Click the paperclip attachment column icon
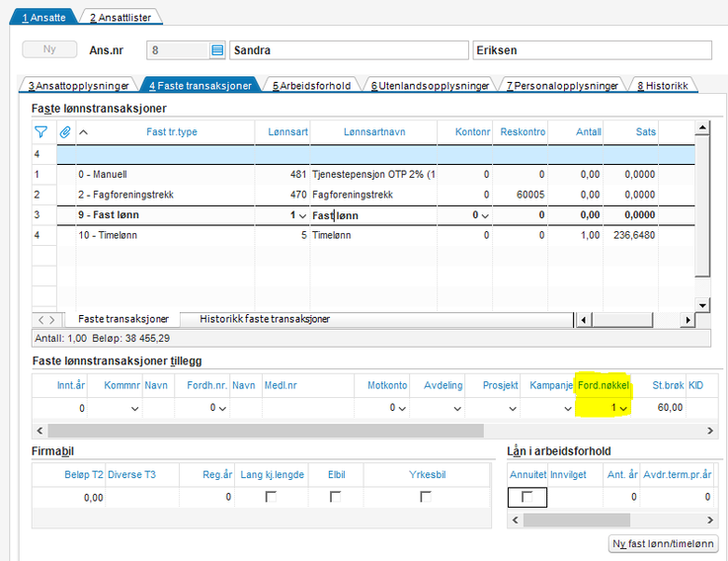The width and height of the screenshot is (728, 561). click(x=65, y=131)
